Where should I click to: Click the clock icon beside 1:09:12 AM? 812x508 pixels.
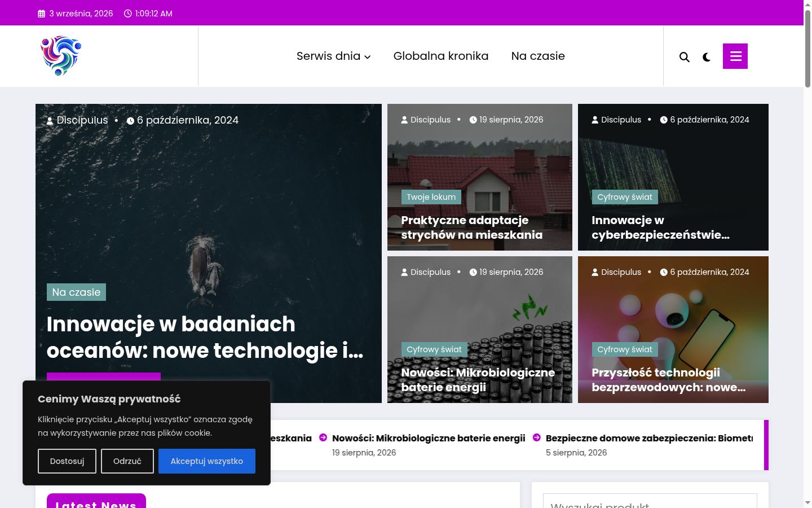coord(127,14)
